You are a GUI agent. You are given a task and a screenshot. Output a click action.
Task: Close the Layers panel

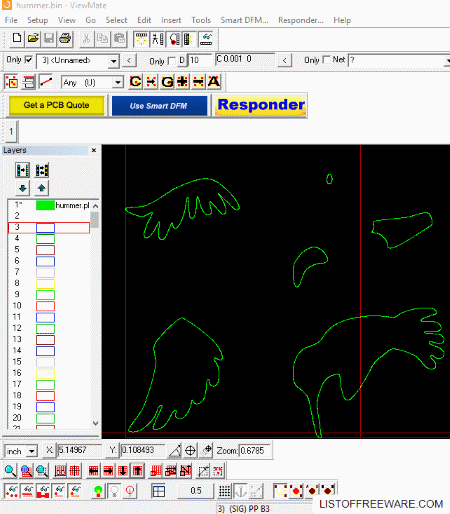pos(94,150)
